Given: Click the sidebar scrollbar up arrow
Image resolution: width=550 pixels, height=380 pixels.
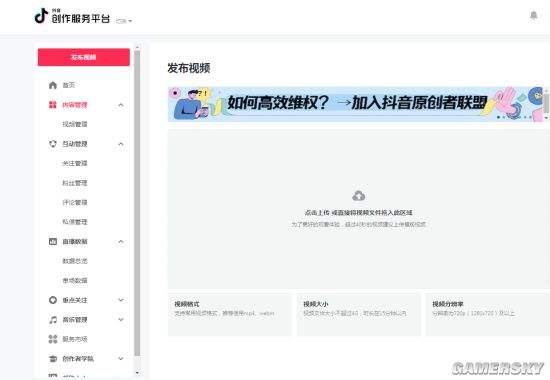Looking at the screenshot, I should (137, 47).
